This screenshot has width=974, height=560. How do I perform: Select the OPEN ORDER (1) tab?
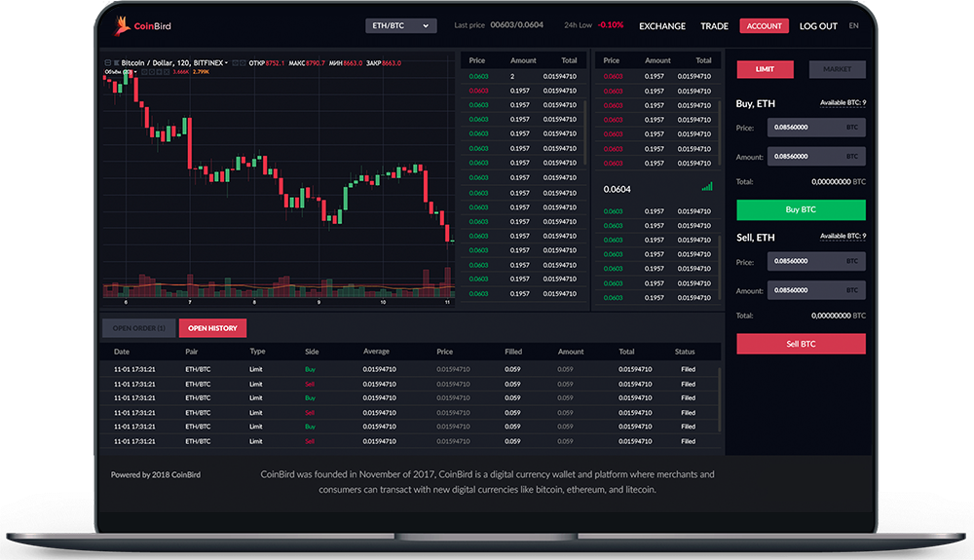tap(138, 328)
